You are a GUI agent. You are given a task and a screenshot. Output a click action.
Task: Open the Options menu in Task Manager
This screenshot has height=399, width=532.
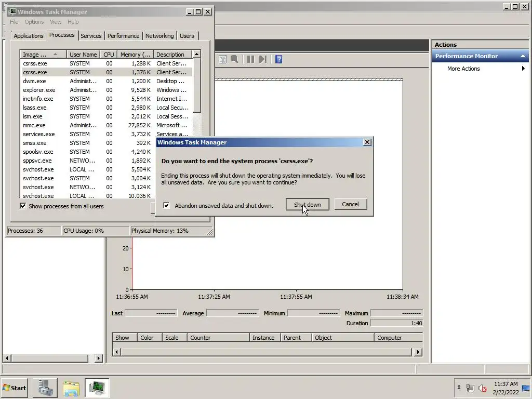tap(34, 22)
